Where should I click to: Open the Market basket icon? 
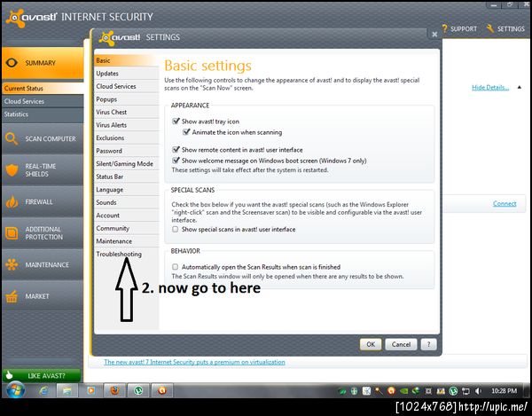pyautogui.click(x=12, y=296)
